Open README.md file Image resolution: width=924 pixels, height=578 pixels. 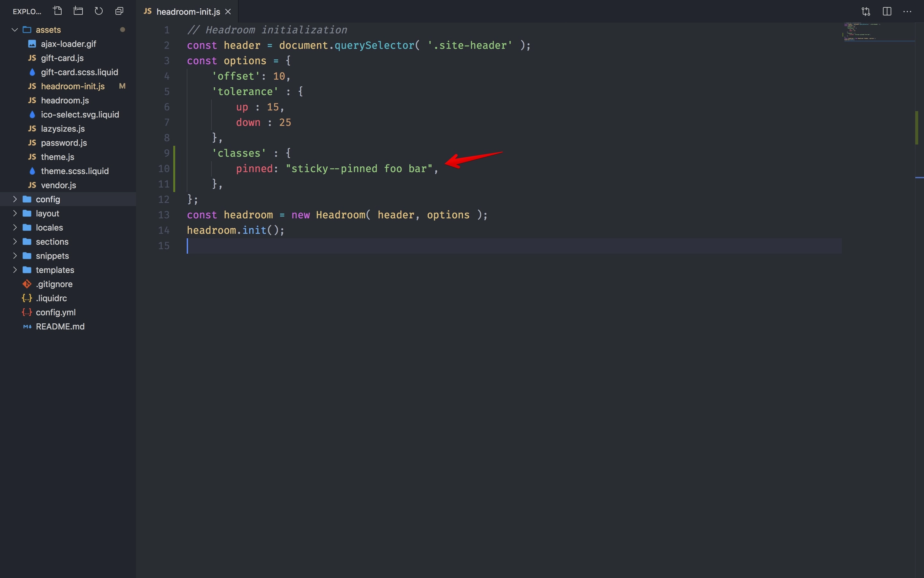coord(68,327)
